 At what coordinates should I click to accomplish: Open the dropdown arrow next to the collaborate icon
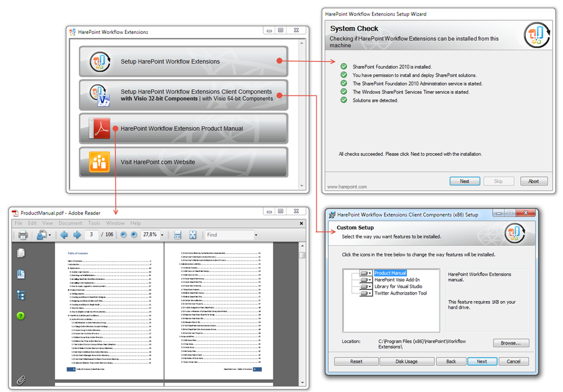pos(50,235)
